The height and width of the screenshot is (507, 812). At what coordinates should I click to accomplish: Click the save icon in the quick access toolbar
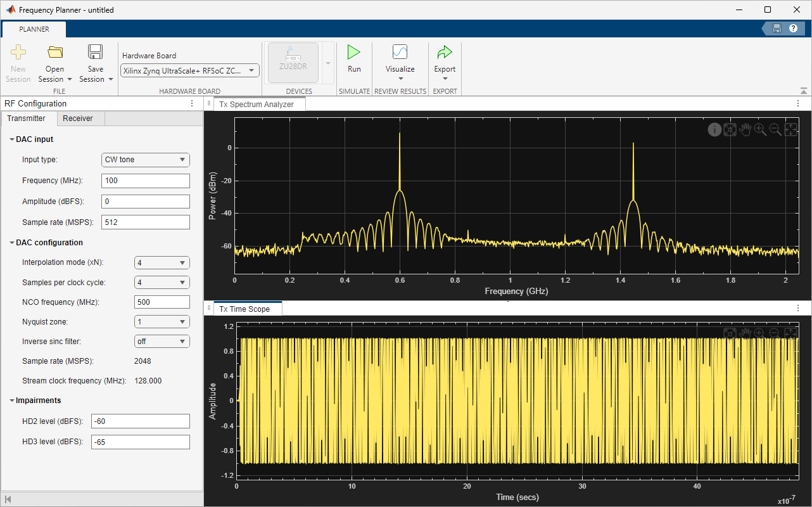click(776, 28)
